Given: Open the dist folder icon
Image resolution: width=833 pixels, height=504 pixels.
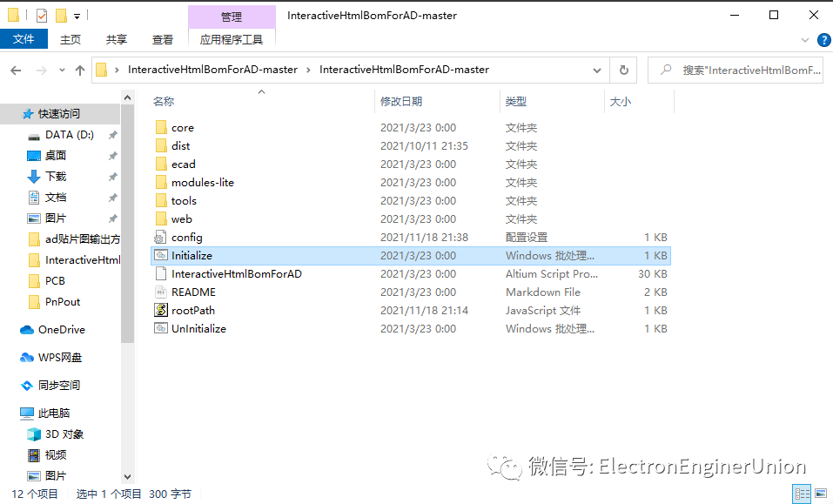Looking at the screenshot, I should [x=161, y=145].
